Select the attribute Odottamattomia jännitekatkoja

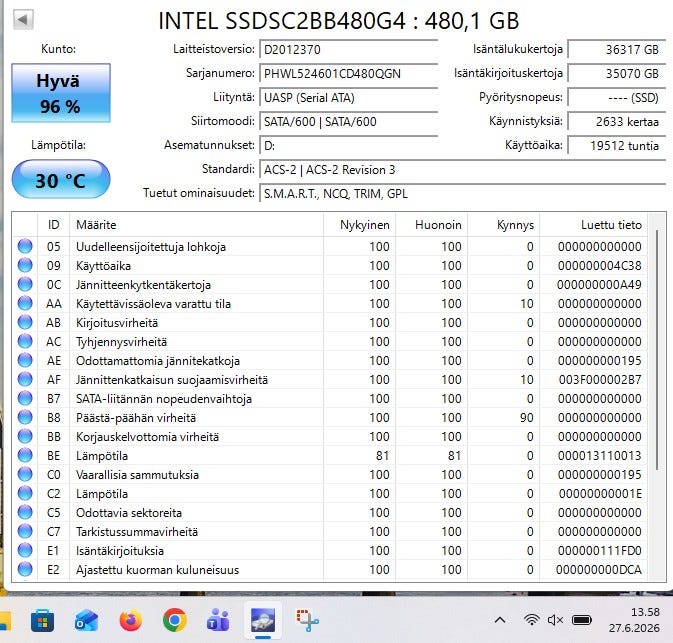click(x=158, y=361)
